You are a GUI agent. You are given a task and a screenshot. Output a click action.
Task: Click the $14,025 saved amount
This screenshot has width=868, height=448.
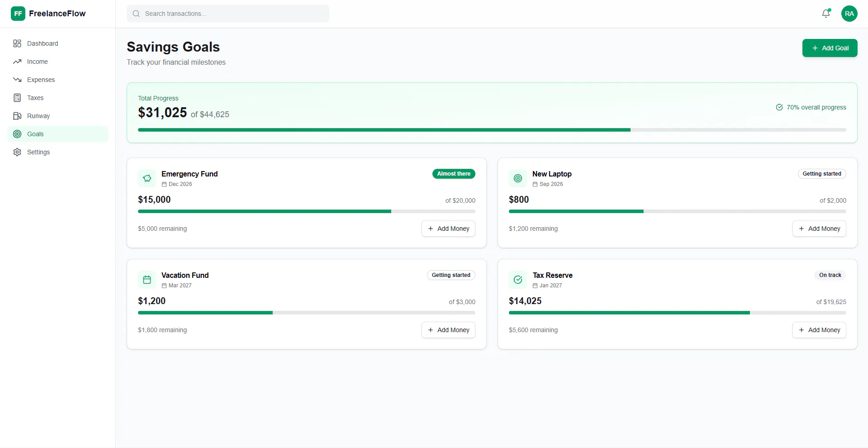525,301
